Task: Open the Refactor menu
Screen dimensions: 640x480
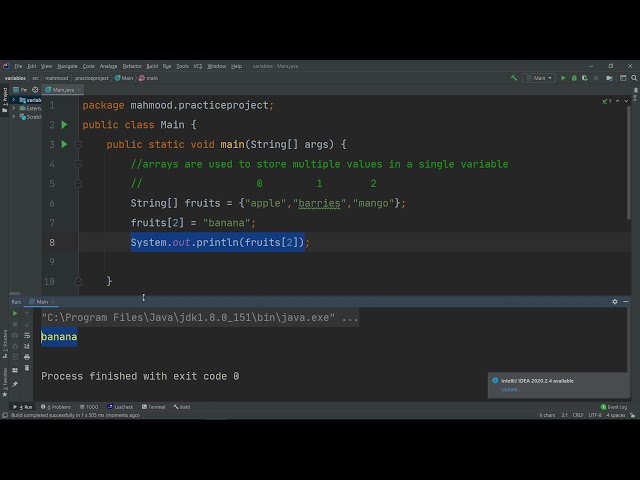Action: [132, 66]
